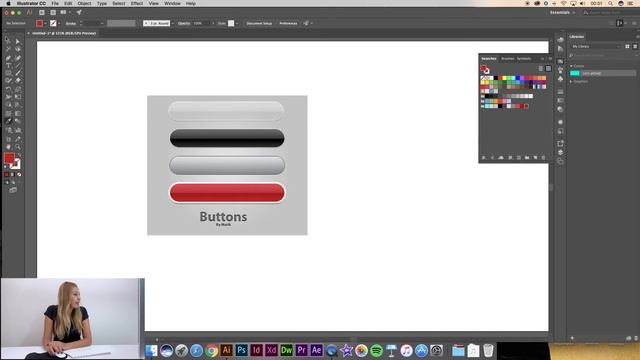Open Swatch Libraries menu icon in Swatches panel
640x360 pixels.
pyautogui.click(x=484, y=158)
